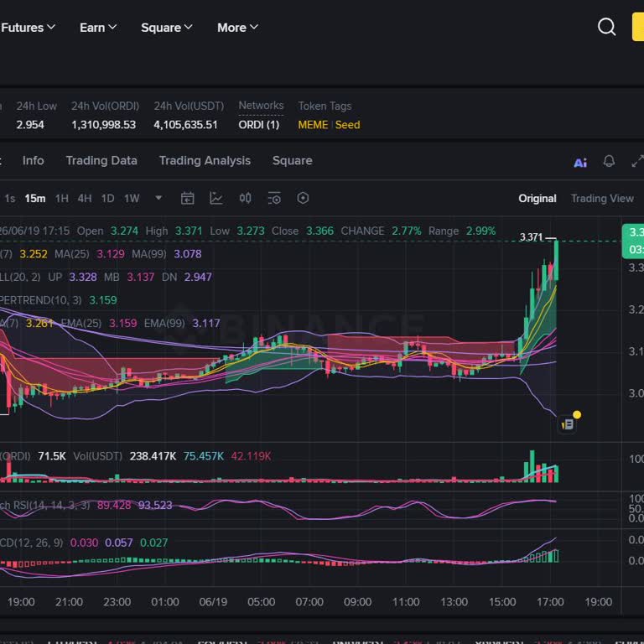Viewport: 644px width, 644px height.
Task: Open the more time intervals dropdown arrow
Action: click(158, 198)
